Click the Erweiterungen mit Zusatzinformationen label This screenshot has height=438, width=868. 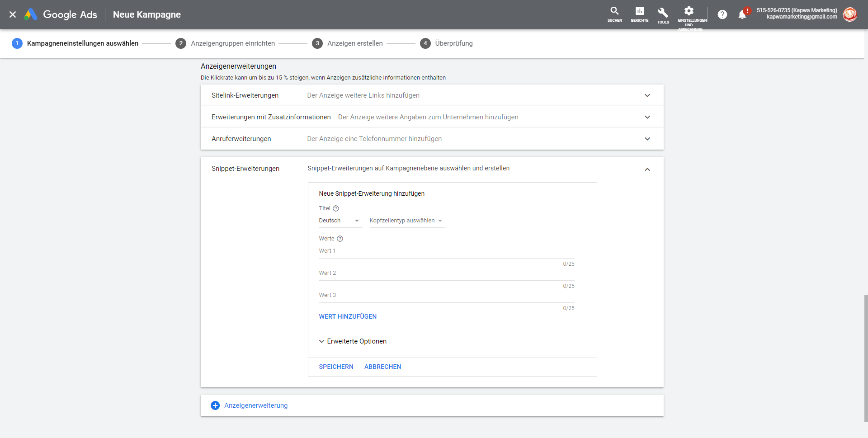[x=271, y=117]
